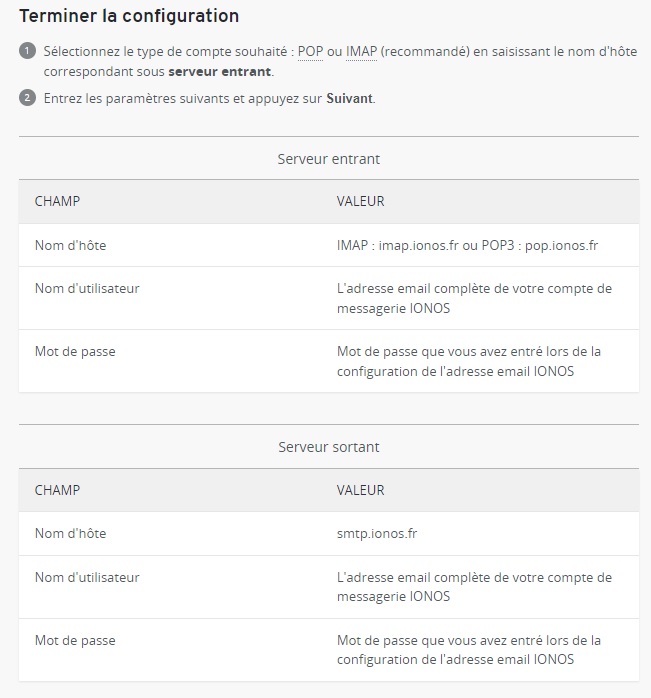Click the 'Terminer la configuration' heading
Viewport: 651px width, 698px height.
point(129,16)
